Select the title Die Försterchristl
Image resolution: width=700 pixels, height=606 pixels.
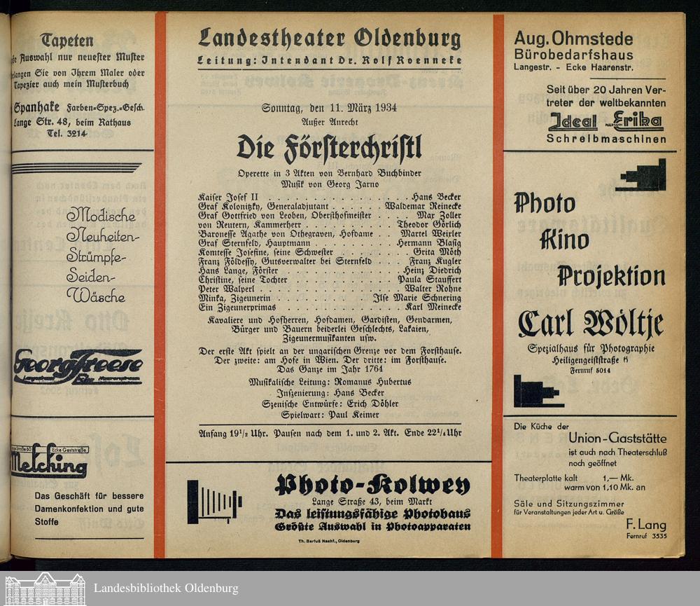(329, 147)
